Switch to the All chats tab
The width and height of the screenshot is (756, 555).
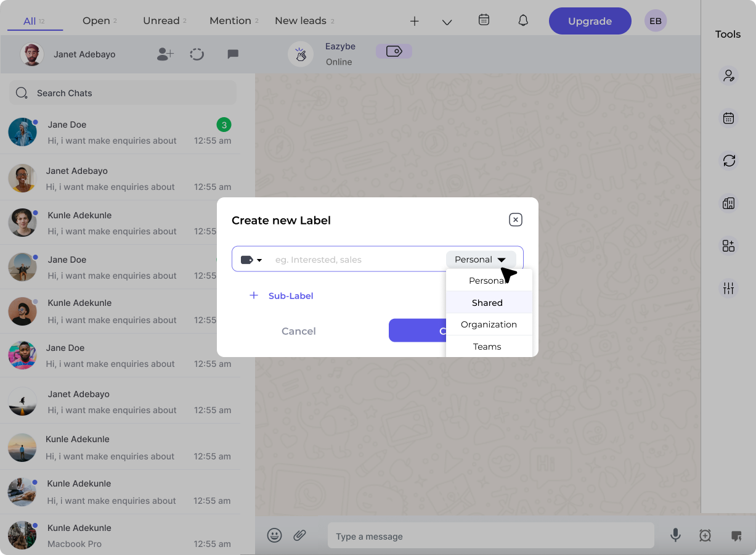[x=35, y=21]
